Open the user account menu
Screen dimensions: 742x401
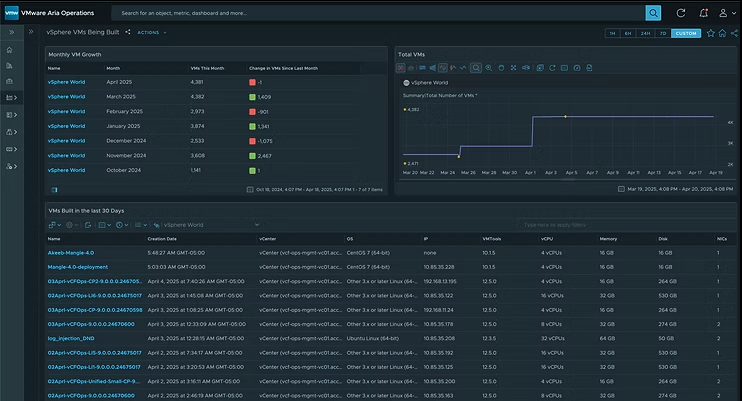click(x=727, y=13)
